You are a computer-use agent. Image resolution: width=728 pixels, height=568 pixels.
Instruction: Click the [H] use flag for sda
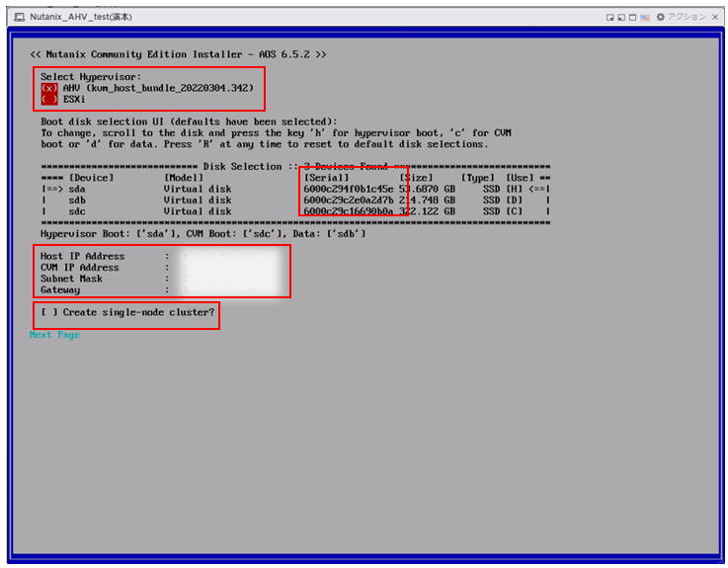tap(514, 189)
